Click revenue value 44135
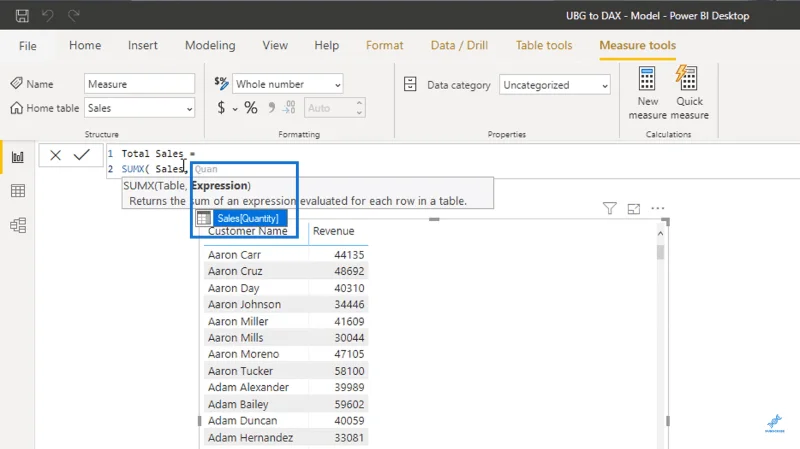This screenshot has width=800, height=449. (x=349, y=255)
